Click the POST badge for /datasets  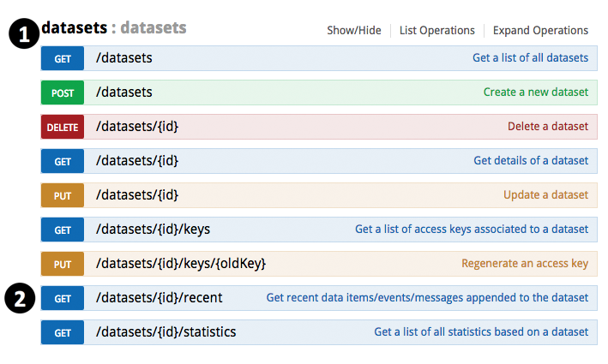(63, 92)
